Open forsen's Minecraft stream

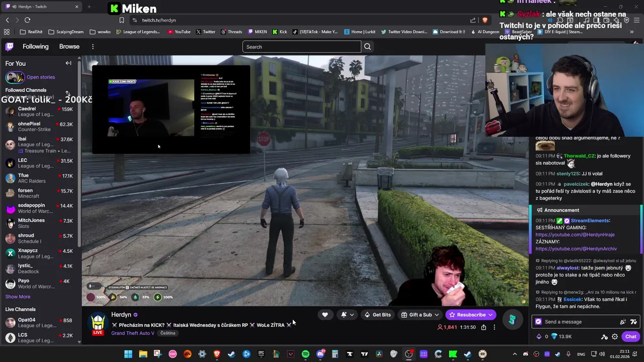point(39,193)
